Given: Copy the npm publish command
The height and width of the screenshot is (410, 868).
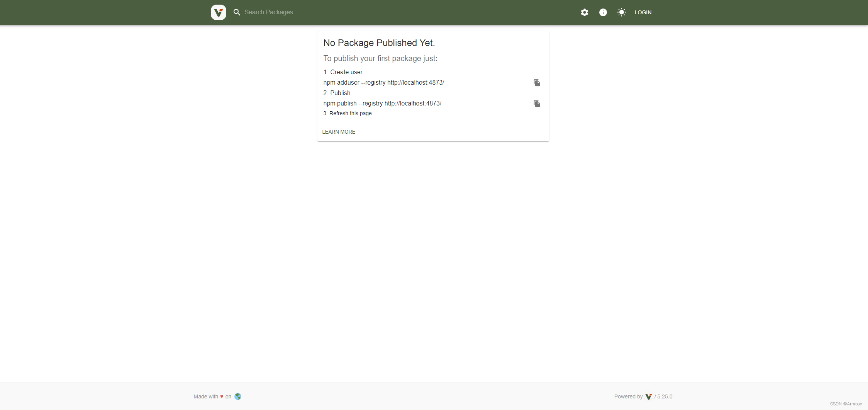Looking at the screenshot, I should (x=537, y=104).
